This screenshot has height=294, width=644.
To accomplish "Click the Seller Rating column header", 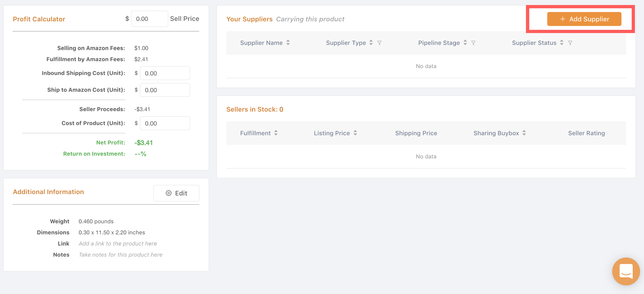I will click(x=586, y=133).
